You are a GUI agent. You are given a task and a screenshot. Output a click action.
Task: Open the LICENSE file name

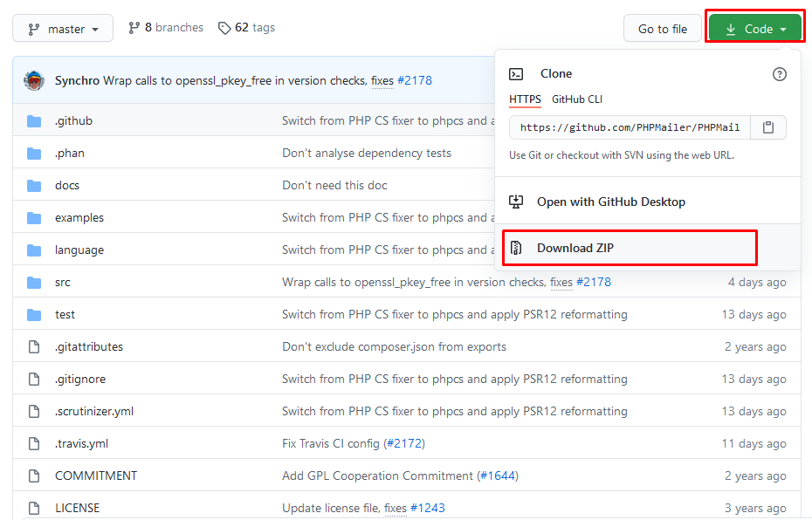[x=77, y=508]
